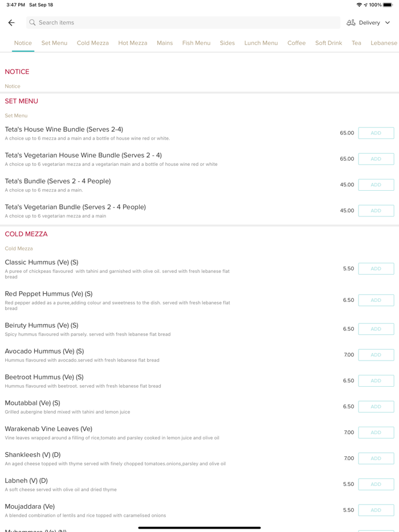Add Avocado Hummus to the order
Screen dimensions: 399x532
(x=376, y=355)
